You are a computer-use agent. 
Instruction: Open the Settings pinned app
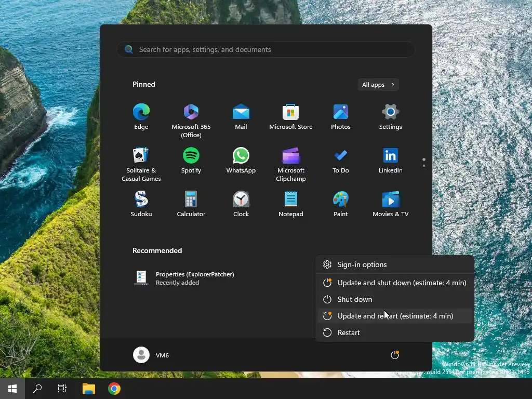tap(391, 117)
